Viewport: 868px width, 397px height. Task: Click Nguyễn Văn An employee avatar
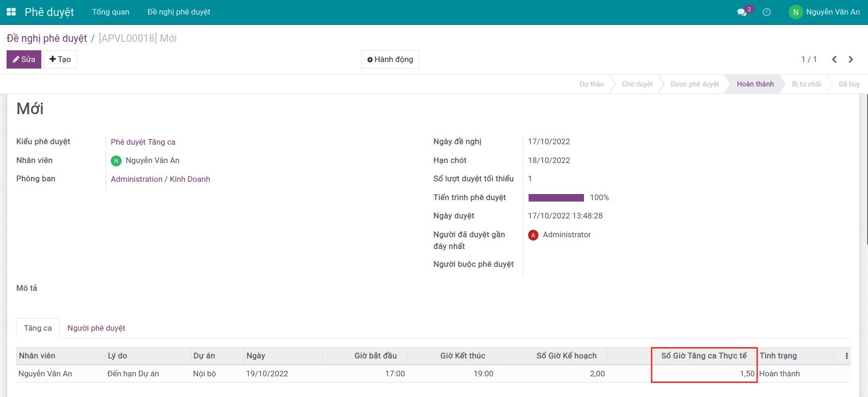tap(116, 161)
